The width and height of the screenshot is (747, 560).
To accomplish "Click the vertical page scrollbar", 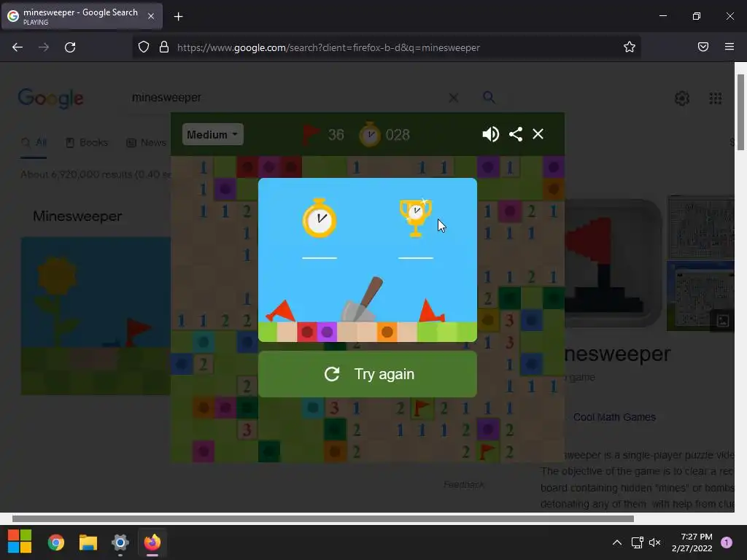I will 741,112.
